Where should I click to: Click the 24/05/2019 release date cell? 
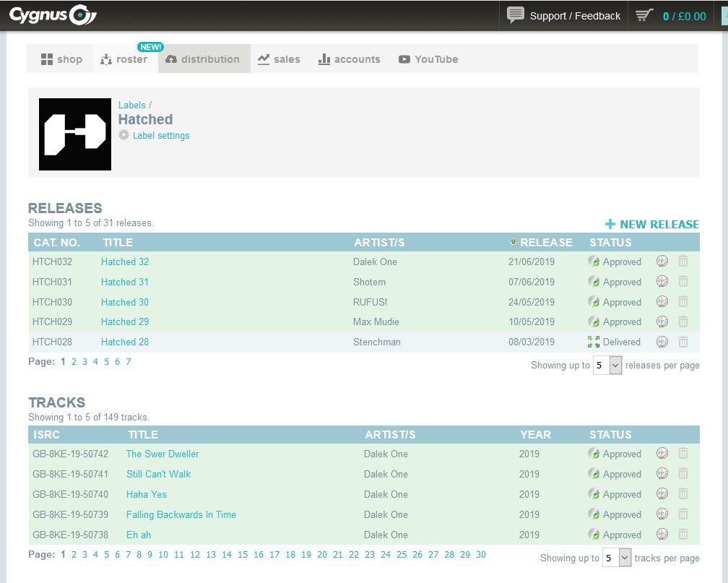[x=531, y=302]
